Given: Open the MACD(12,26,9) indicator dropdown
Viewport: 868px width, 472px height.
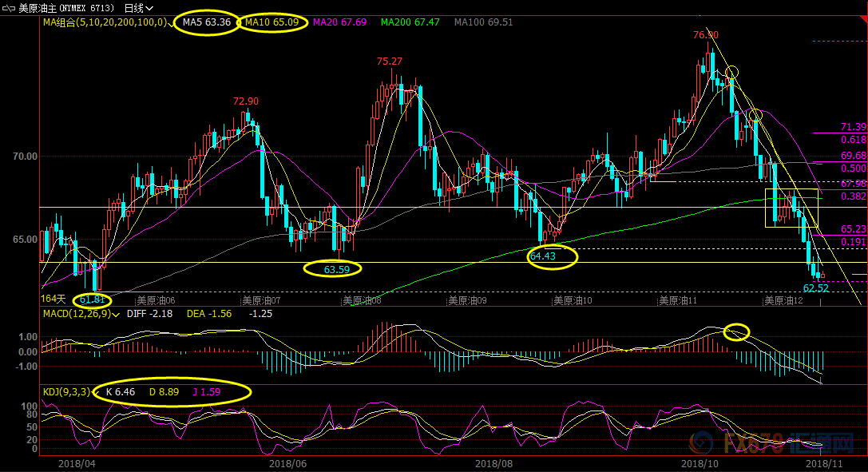Looking at the screenshot, I should click(x=117, y=314).
